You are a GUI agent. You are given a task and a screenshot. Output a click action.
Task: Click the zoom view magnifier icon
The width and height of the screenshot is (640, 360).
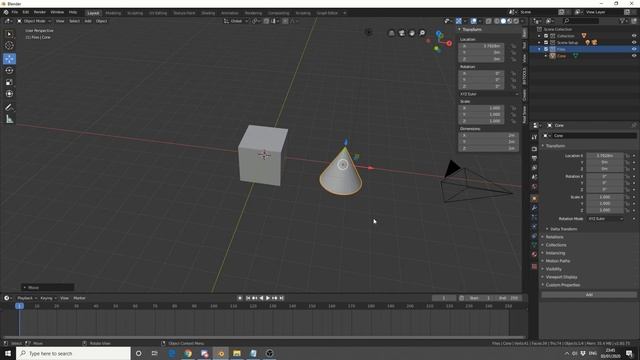(x=422, y=33)
